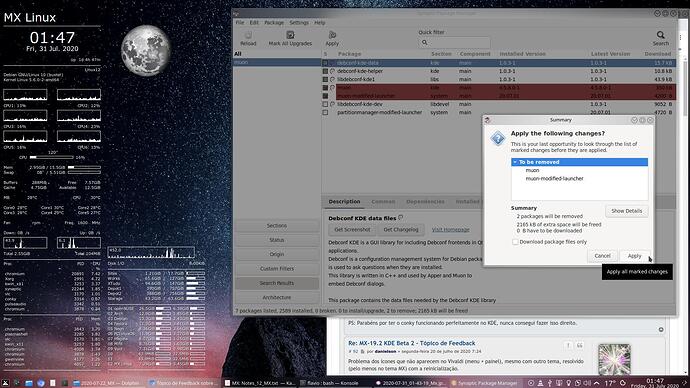Open the Visit Homepage link
This screenshot has width=690, height=388.
[450, 230]
